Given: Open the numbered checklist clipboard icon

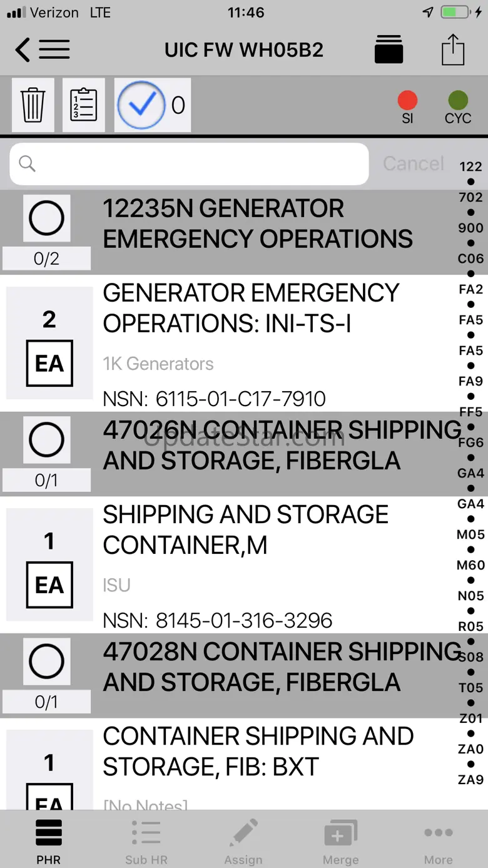Looking at the screenshot, I should [x=84, y=105].
